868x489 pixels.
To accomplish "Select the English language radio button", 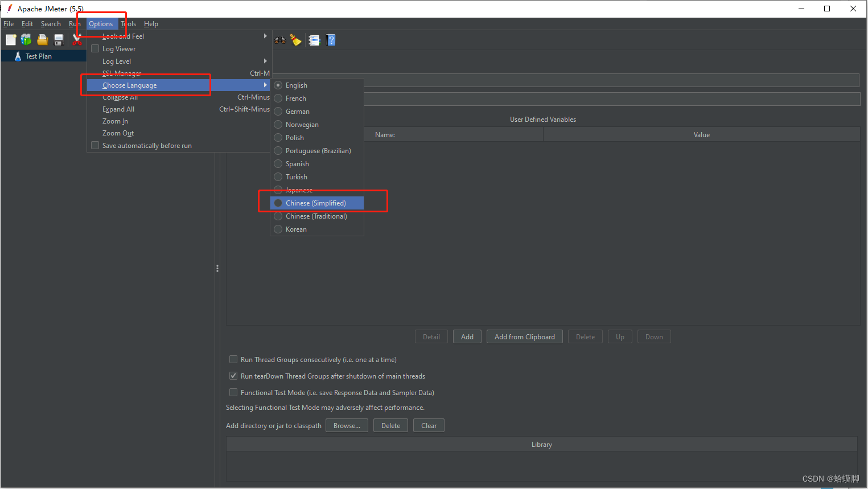I will 278,85.
